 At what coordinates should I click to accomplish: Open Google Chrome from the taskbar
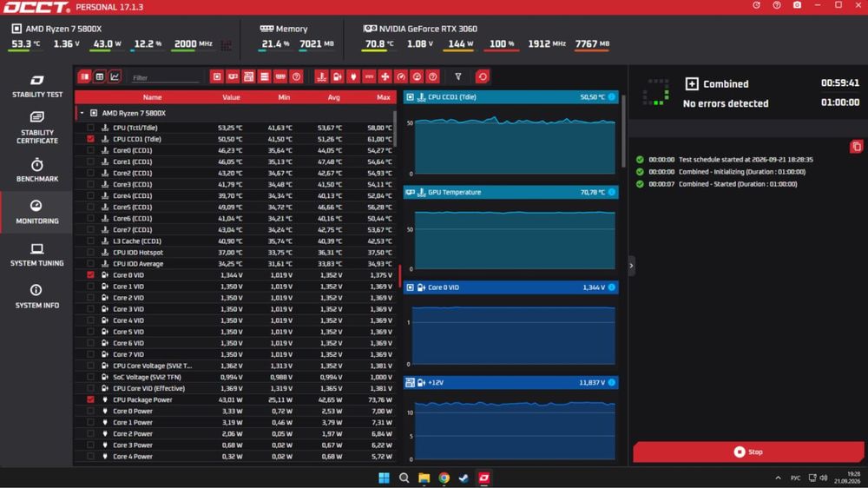[x=444, y=478]
